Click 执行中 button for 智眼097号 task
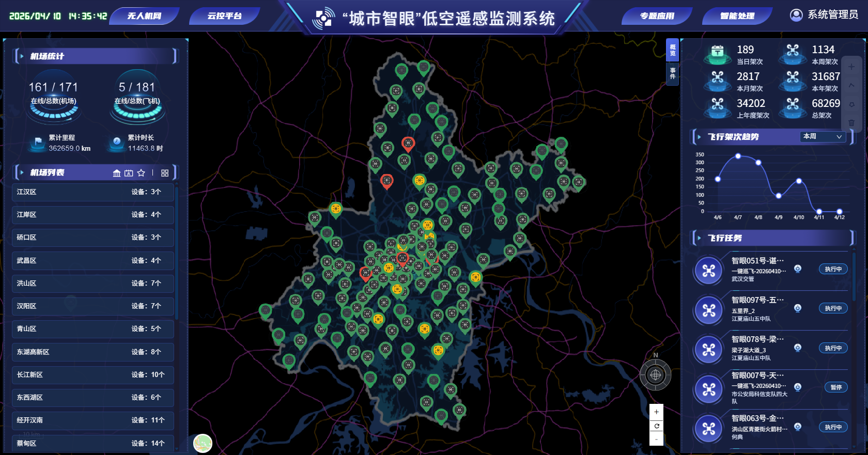 tap(833, 308)
